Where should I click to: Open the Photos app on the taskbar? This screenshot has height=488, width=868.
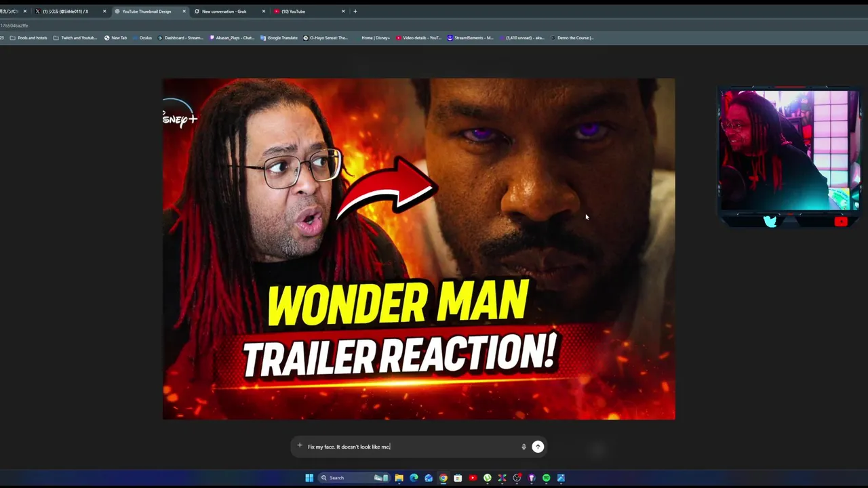point(561,478)
